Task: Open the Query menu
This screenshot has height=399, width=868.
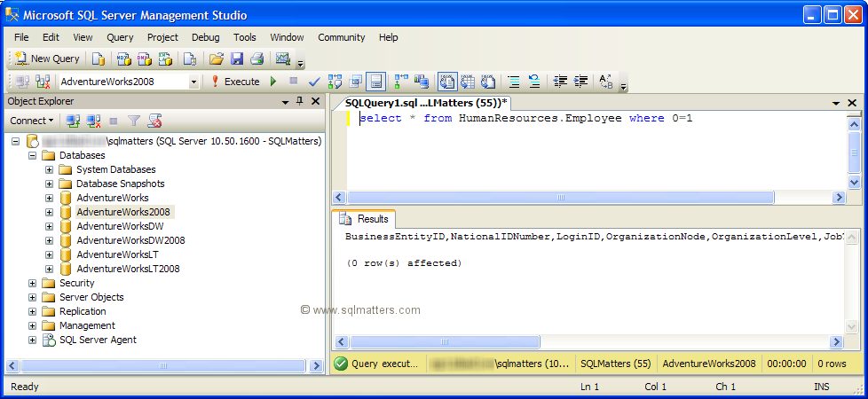Action: (120, 37)
